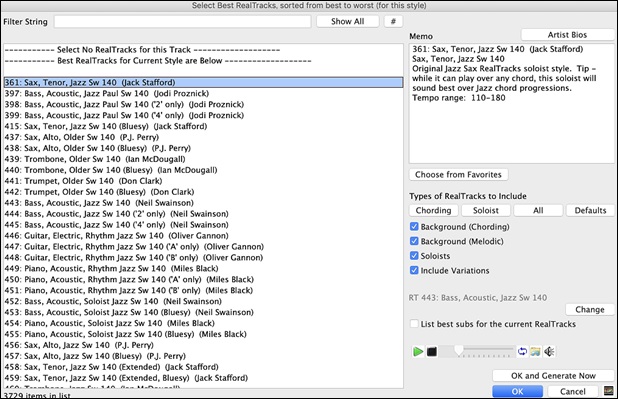
Task: Select the Soloist type filter button
Action: click(486, 211)
